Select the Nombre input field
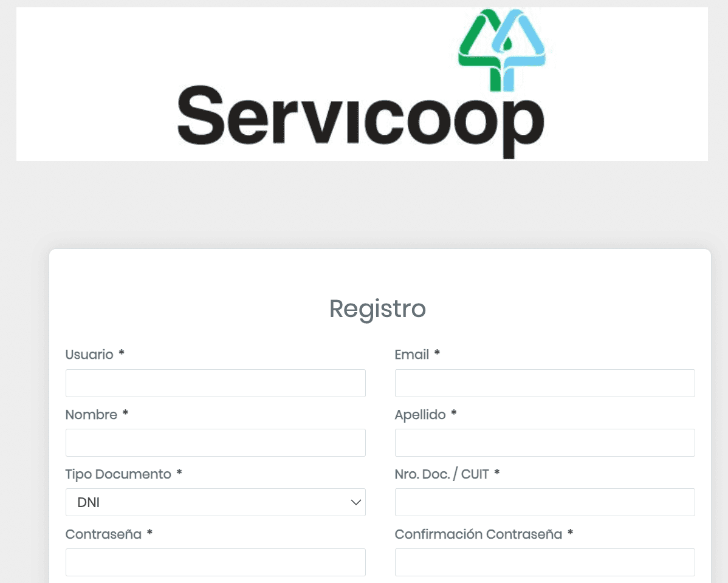The height and width of the screenshot is (583, 728). pos(216,442)
